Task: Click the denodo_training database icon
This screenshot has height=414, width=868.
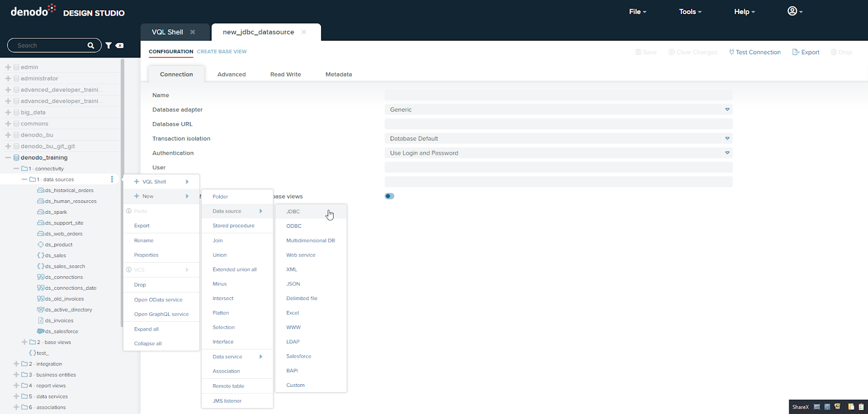Action: point(16,158)
